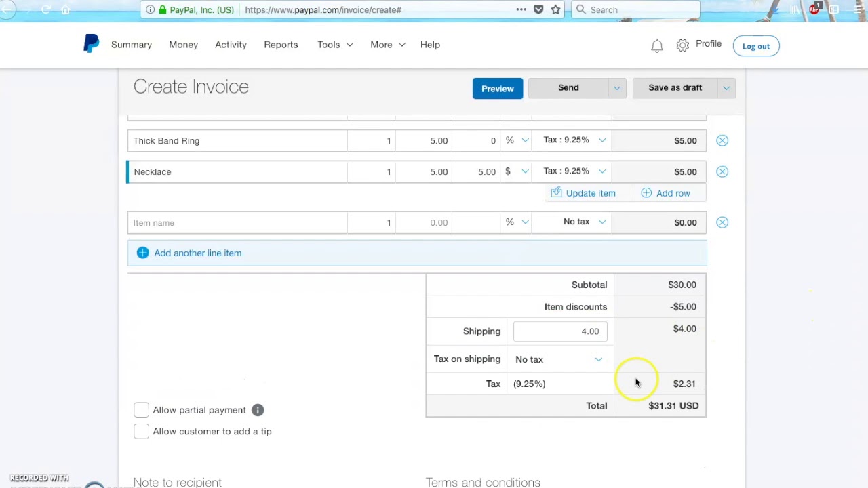Click the browser bookmark star icon
Image resolution: width=868 pixels, height=488 pixels.
pyautogui.click(x=555, y=9)
